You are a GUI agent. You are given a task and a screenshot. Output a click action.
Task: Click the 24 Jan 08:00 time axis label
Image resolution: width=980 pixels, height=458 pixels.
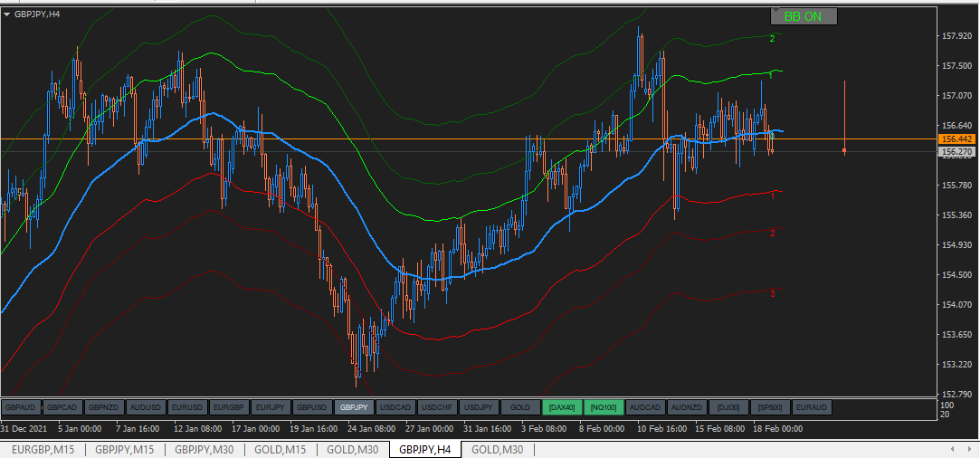(x=371, y=429)
